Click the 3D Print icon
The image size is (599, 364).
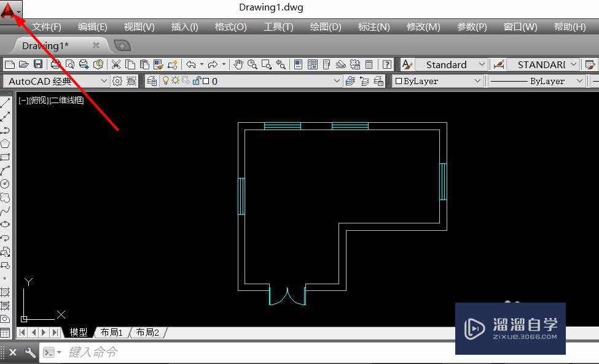pyautogui.click(x=98, y=64)
